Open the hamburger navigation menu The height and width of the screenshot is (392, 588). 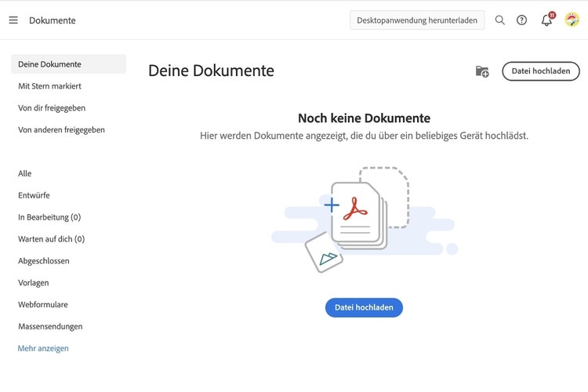tap(13, 20)
